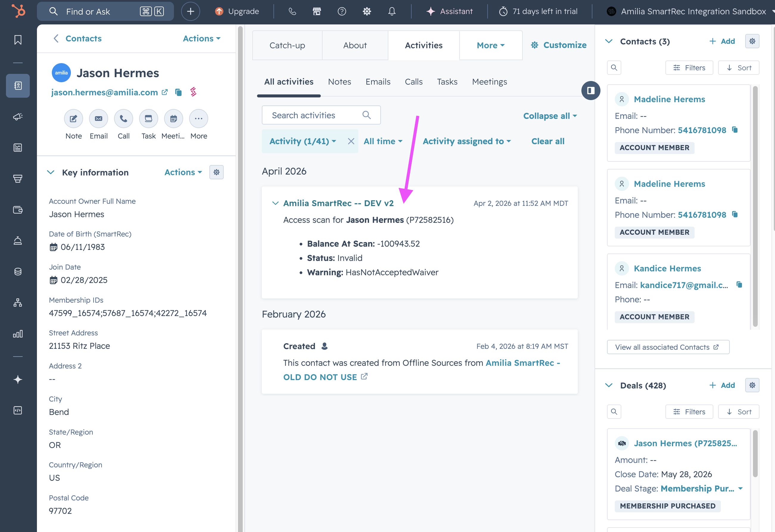Open the CRM contacts icon in sidebar
This screenshot has height=532, width=775.
18,86
